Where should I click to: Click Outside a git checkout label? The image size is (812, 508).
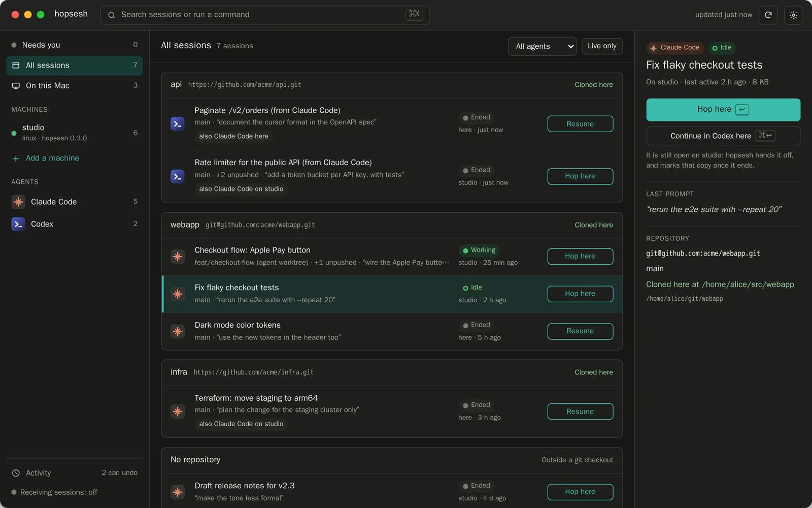(x=578, y=460)
